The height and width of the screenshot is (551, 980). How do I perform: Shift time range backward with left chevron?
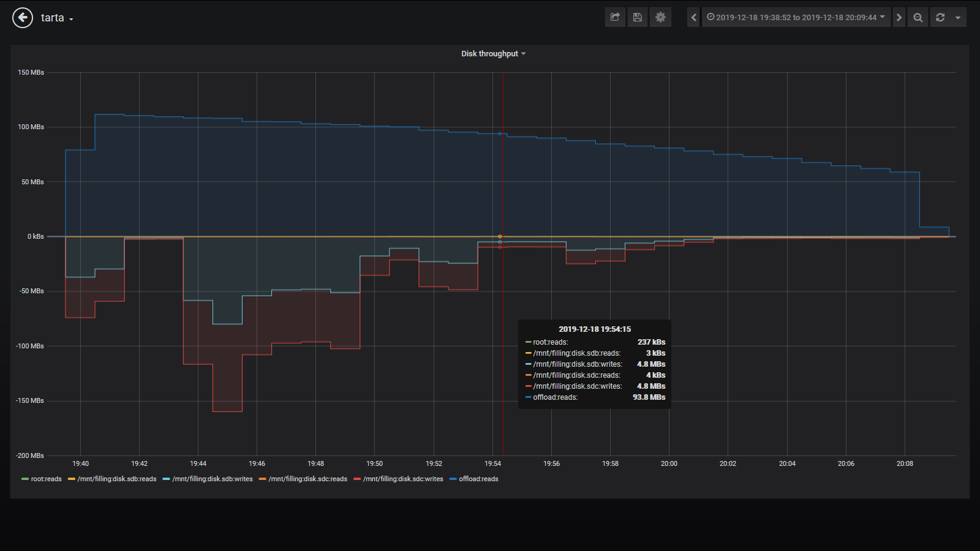[693, 17]
